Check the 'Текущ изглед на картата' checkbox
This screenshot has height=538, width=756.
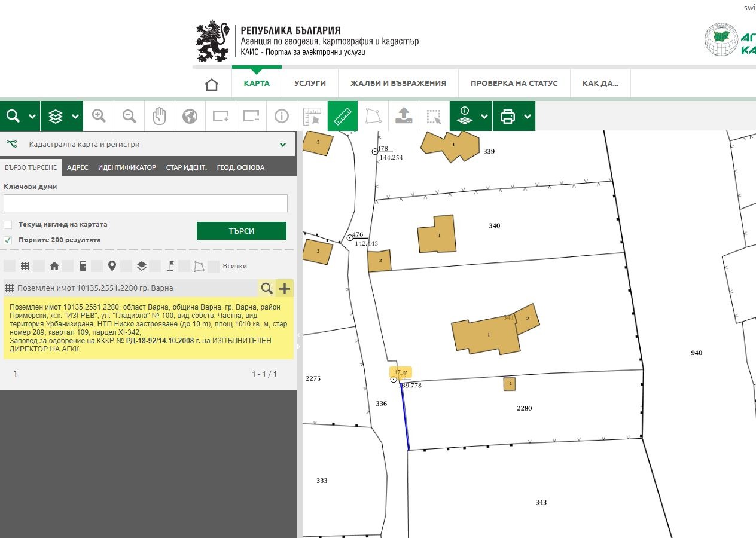(x=8, y=225)
